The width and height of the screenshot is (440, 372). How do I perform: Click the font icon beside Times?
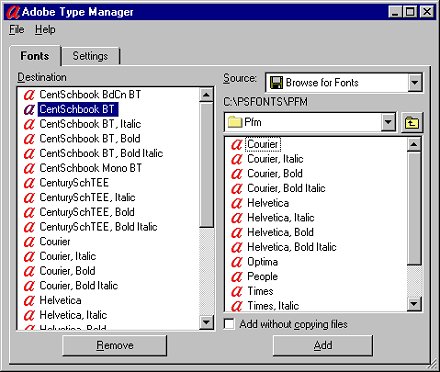[x=237, y=291]
